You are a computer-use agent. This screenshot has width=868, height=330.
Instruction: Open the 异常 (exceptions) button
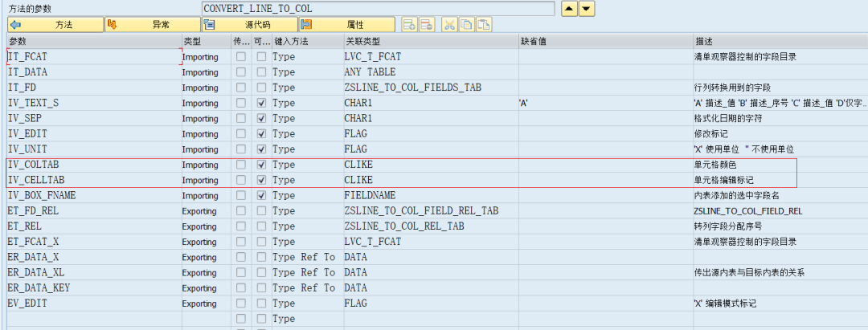coord(153,25)
